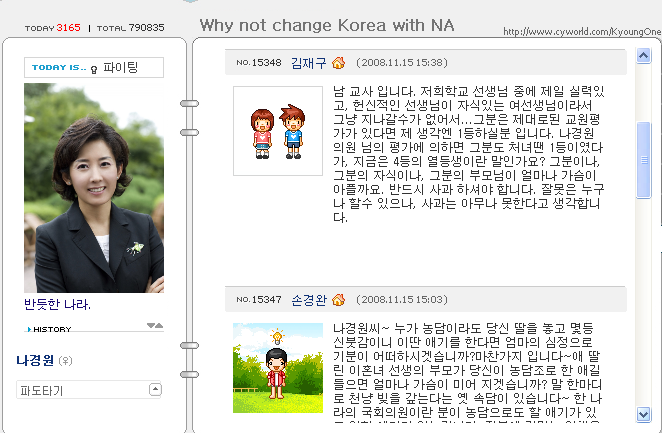Click the home icon beside 손경완
662x433 pixels.
pyautogui.click(x=338, y=300)
